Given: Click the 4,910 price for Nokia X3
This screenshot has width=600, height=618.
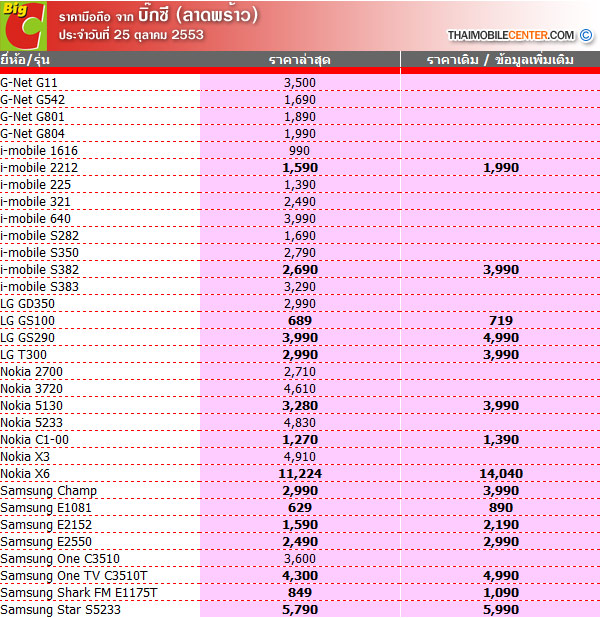Looking at the screenshot, I should [300, 456].
